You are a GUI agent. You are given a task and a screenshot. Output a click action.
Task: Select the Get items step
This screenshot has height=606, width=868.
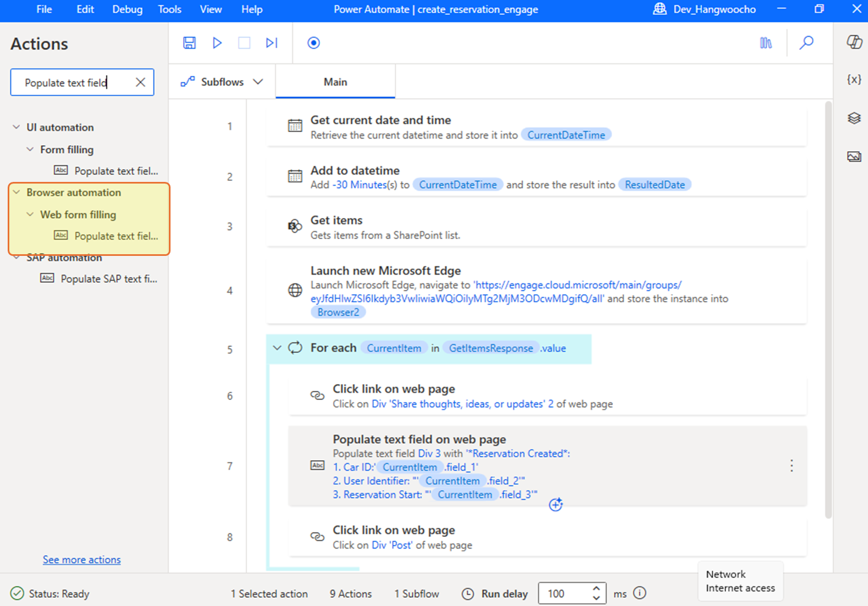pyautogui.click(x=537, y=227)
